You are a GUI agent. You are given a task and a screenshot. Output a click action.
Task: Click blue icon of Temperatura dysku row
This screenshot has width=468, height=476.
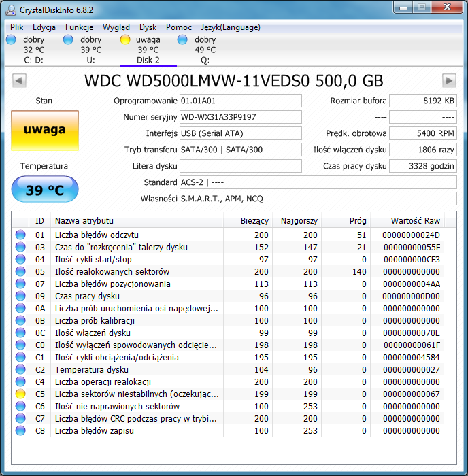click(20, 370)
